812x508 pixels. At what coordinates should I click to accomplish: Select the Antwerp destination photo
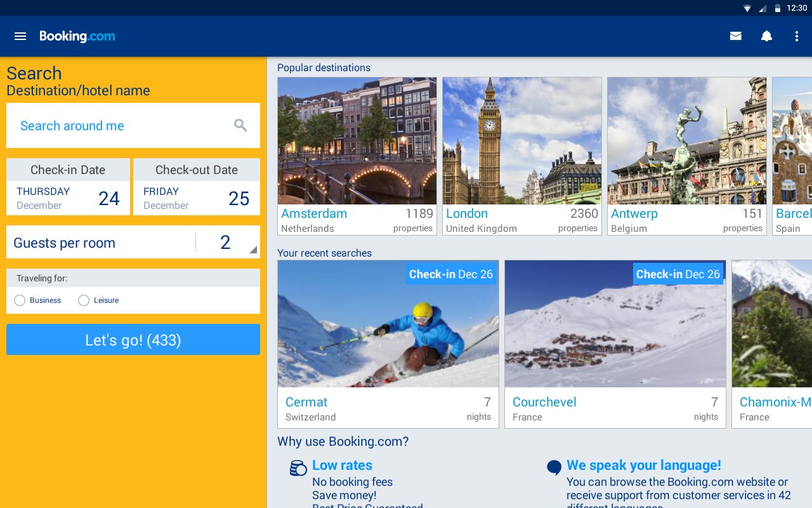click(x=687, y=141)
